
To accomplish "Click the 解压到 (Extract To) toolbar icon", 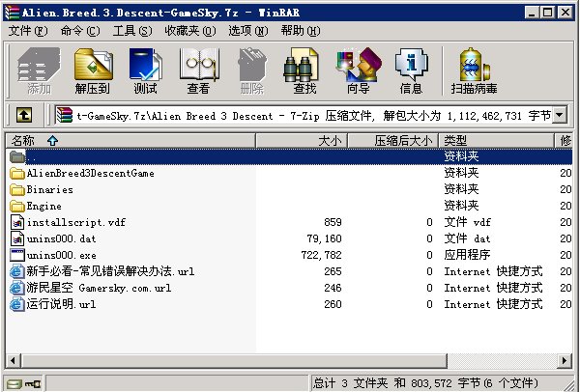I will point(93,70).
